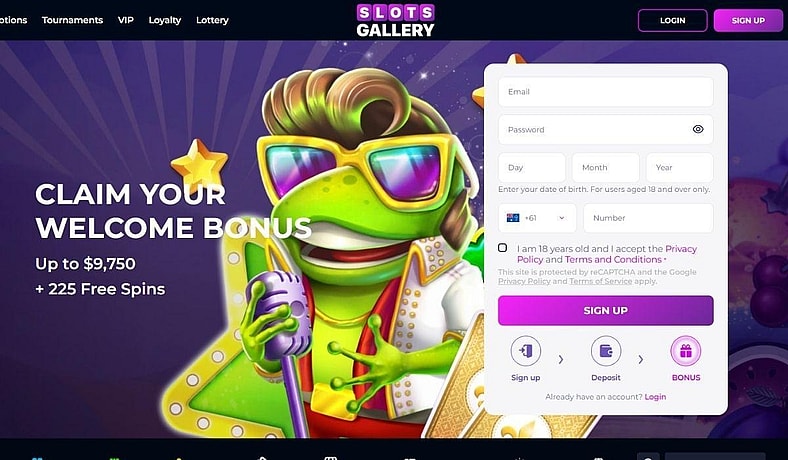Go to the Loyalty menu item
Viewport: 788px width, 460px height.
point(165,20)
